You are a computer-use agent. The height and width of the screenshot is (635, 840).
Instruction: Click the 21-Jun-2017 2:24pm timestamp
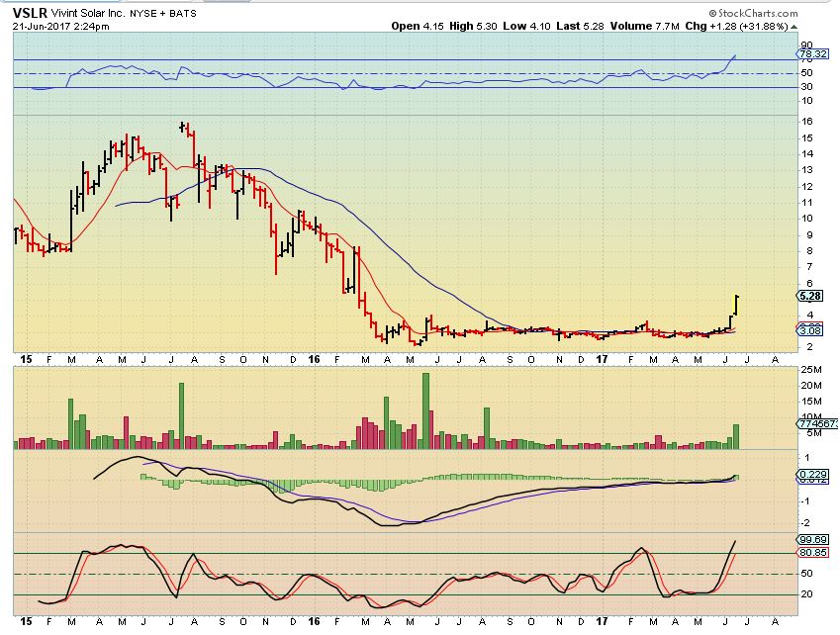(61, 27)
